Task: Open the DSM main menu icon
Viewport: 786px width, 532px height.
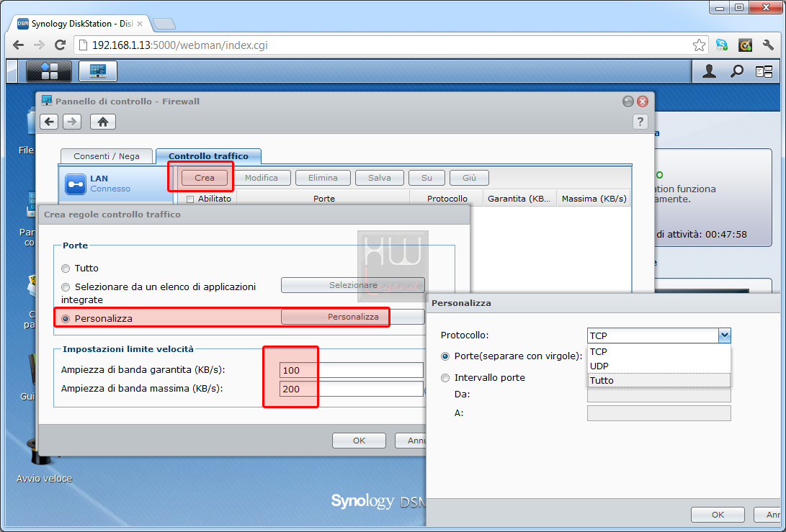Action: 48,71
